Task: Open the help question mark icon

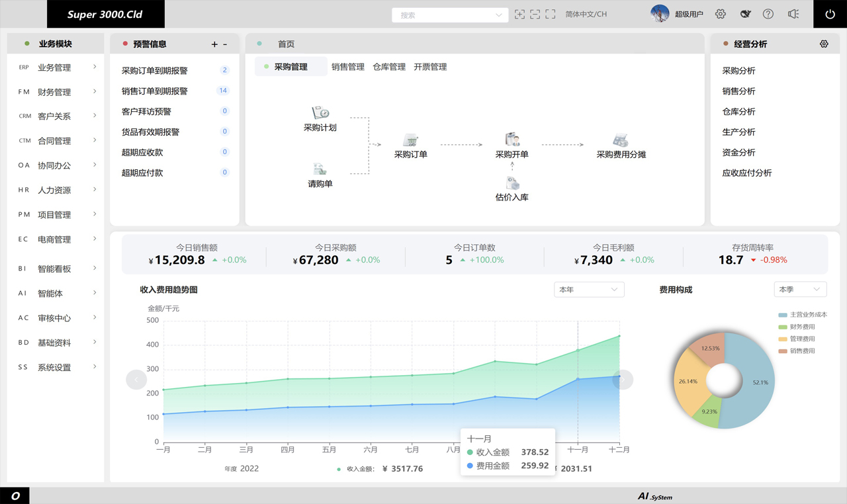Action: point(768,14)
